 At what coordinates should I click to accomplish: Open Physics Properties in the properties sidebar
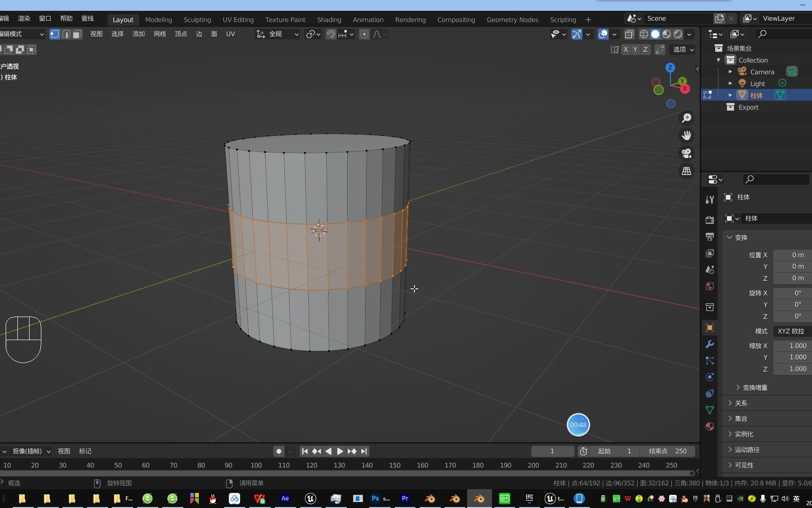[710, 377]
